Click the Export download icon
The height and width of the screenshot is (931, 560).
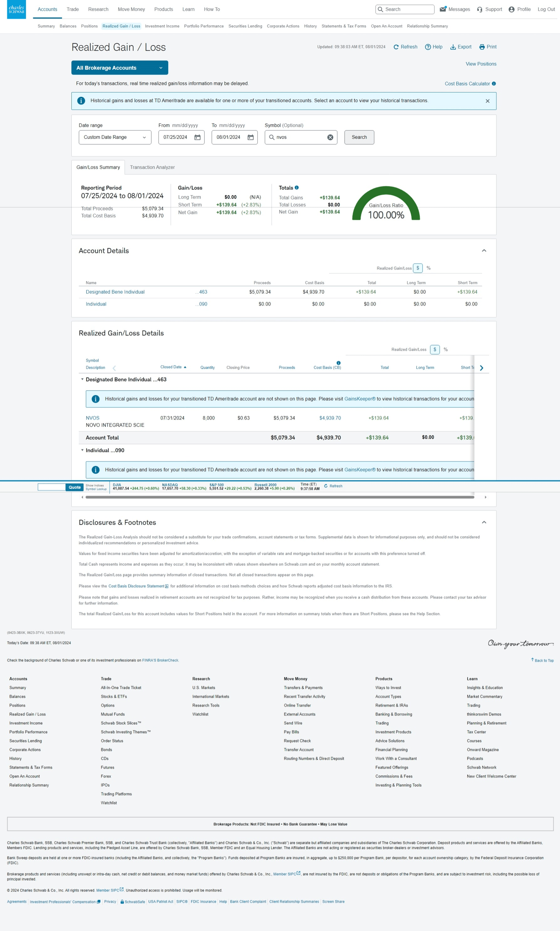coord(453,47)
